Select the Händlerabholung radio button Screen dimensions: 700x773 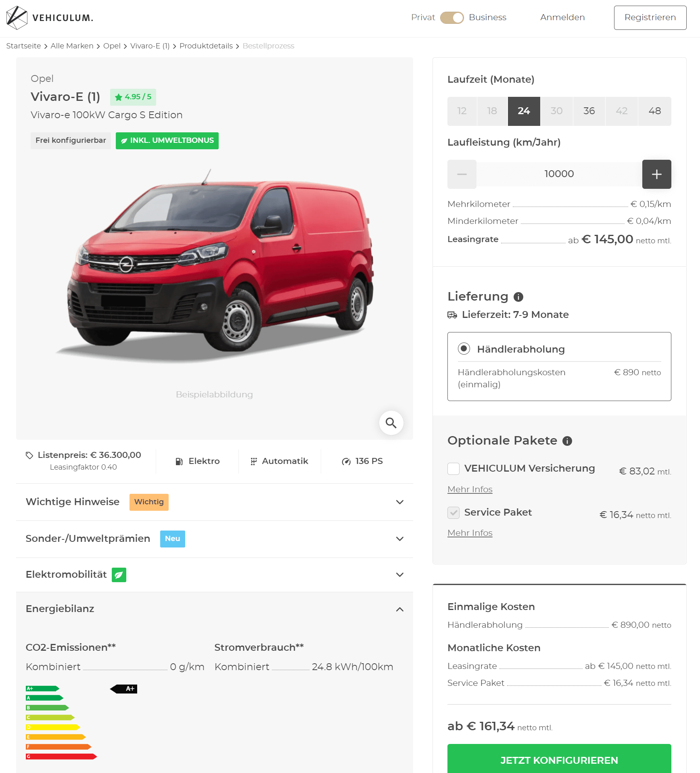coord(464,349)
